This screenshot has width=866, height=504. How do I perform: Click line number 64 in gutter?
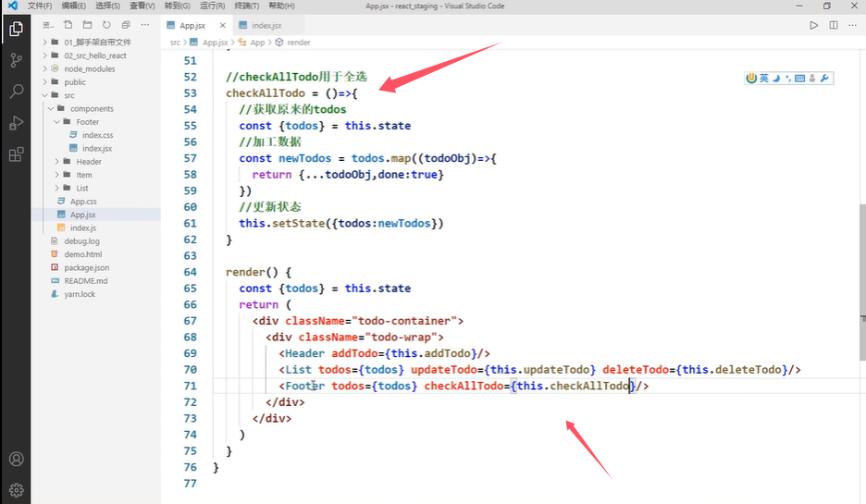(190, 272)
